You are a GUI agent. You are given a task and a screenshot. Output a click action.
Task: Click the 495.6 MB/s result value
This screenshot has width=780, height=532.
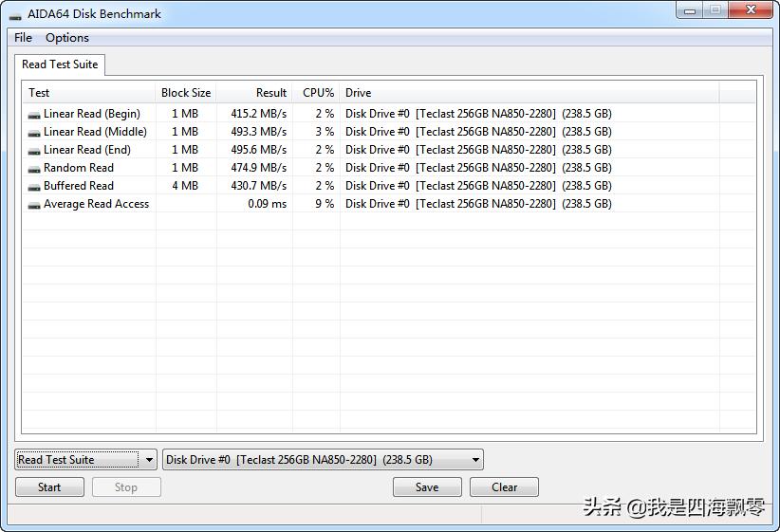(x=259, y=150)
